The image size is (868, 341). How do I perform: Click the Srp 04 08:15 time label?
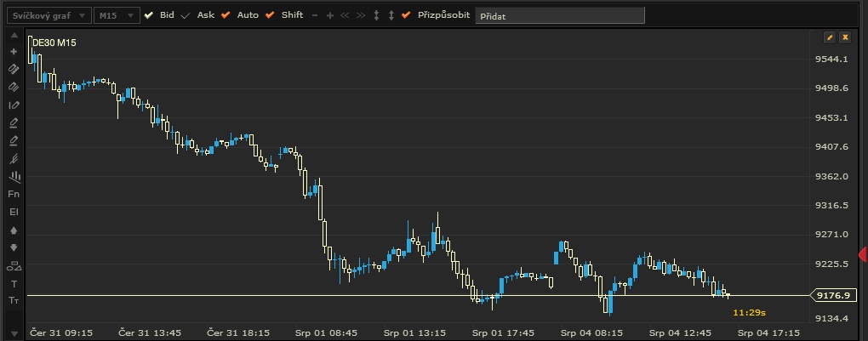(591, 332)
